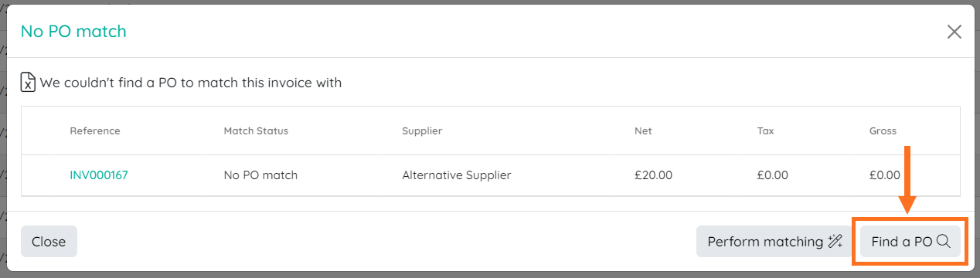The height and width of the screenshot is (278, 980).
Task: Click the £0.00 value under Gross
Action: pyautogui.click(x=885, y=175)
